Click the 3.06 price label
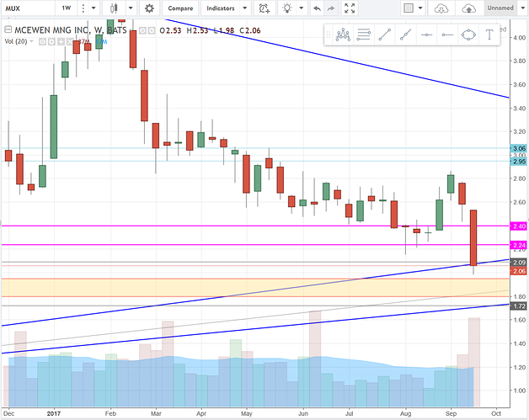Screen dimensions: 529x420 pyautogui.click(x=519, y=148)
